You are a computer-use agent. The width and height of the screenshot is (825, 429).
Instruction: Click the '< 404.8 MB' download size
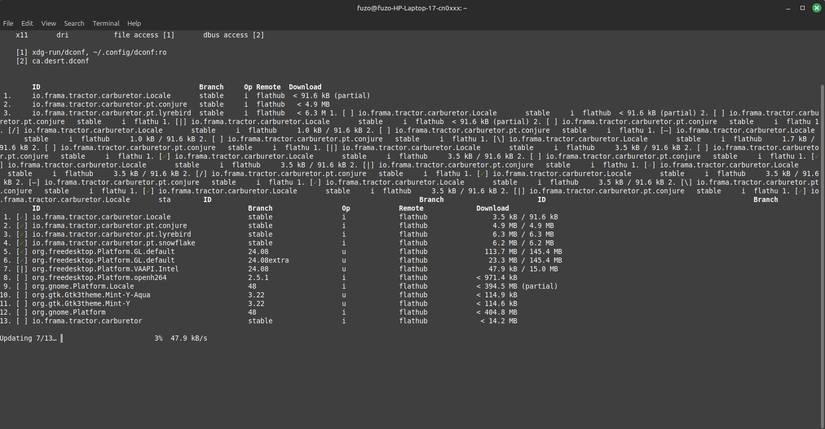(497, 312)
